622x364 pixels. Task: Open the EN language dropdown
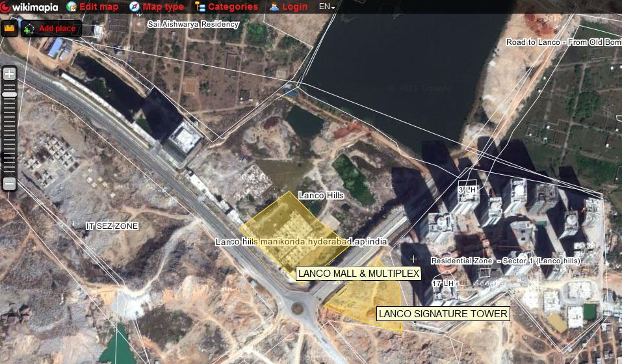pyautogui.click(x=326, y=6)
